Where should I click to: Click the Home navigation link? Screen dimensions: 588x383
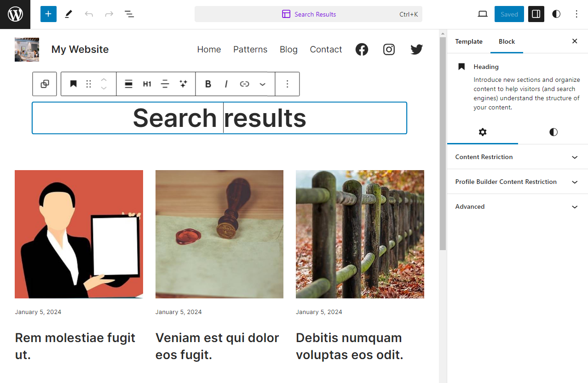209,50
